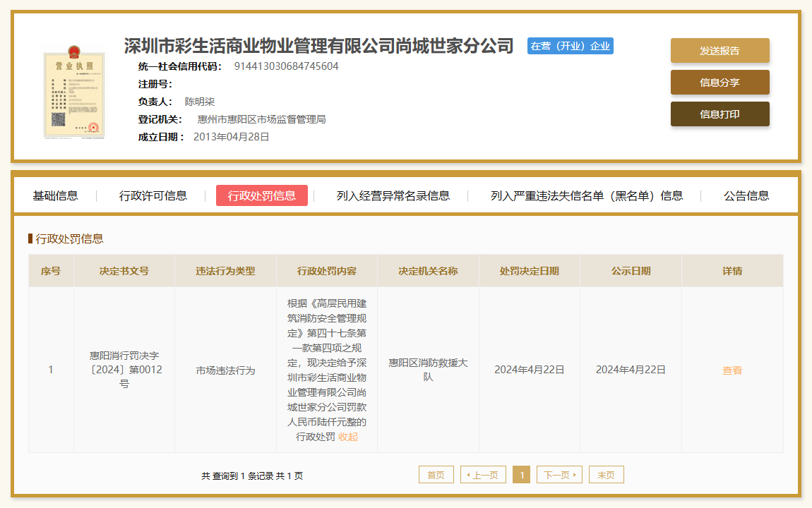The width and height of the screenshot is (812, 508).
Task: Click the 公示日期 column header
Action: tap(631, 271)
